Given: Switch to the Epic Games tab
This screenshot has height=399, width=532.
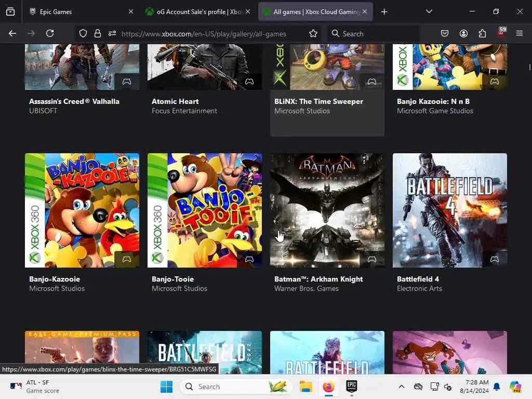Looking at the screenshot, I should tap(79, 12).
